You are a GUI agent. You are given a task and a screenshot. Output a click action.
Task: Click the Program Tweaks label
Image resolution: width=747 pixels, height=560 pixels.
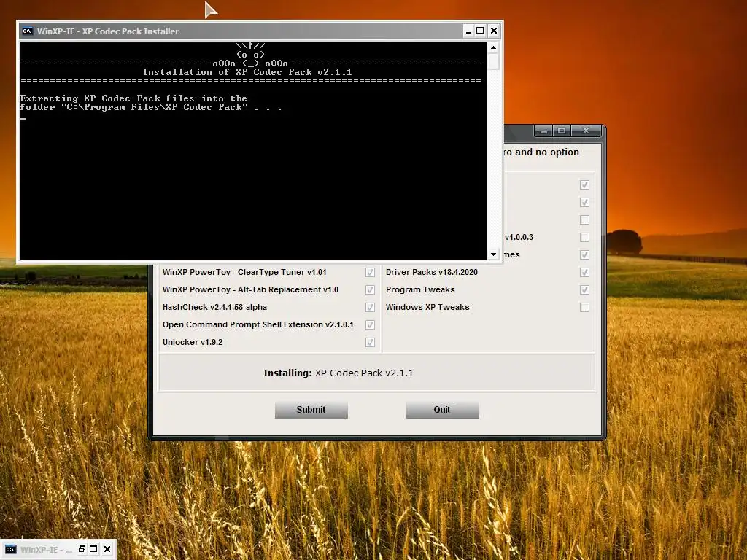tap(420, 289)
